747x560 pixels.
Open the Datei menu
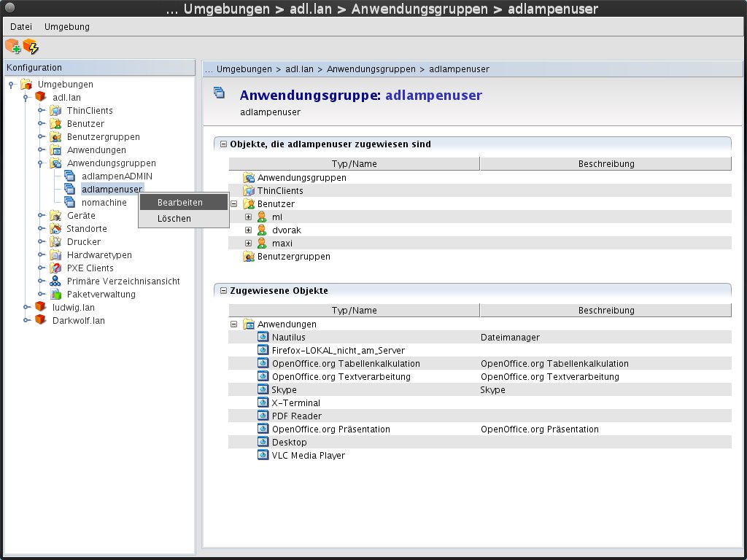tap(21, 27)
